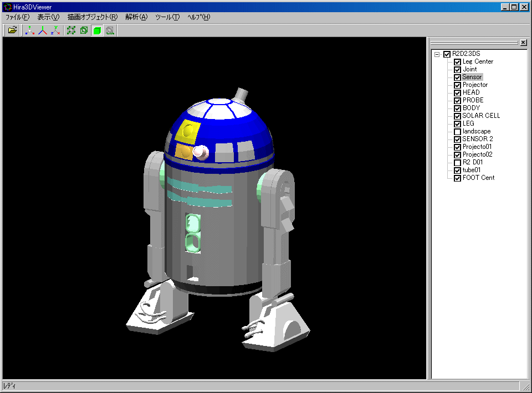Screen dimensions: 532x393
Task: Uncheck the HEAD checkbox
Action: pyautogui.click(x=457, y=93)
